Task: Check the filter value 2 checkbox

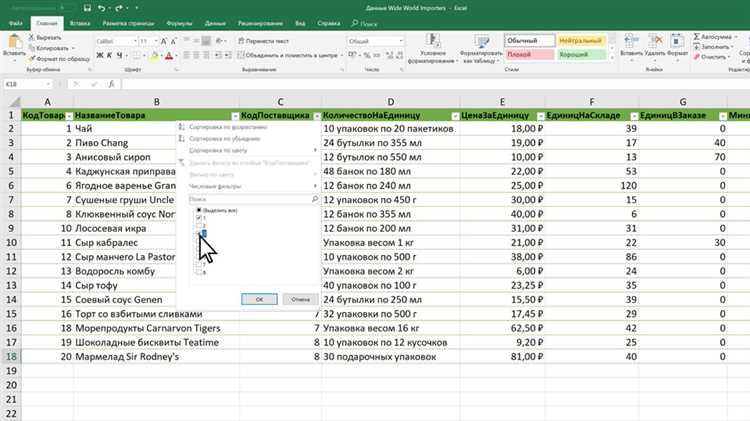Action: coord(199,225)
